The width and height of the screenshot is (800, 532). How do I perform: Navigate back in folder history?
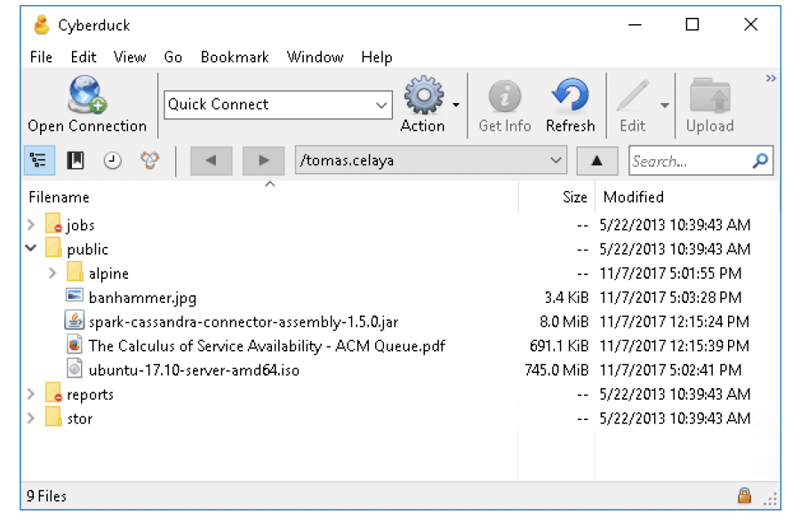click(212, 161)
